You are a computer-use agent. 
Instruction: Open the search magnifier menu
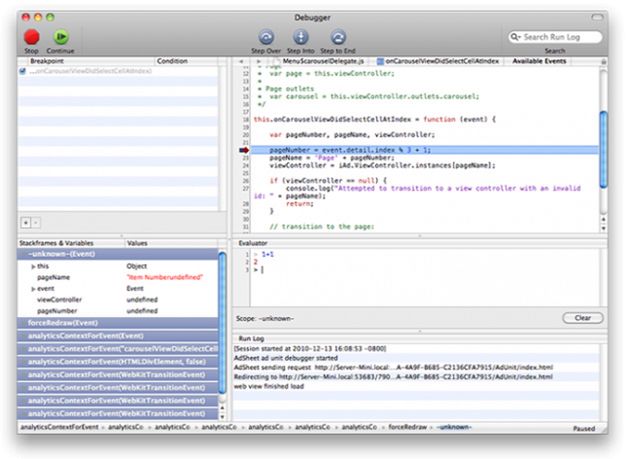tap(515, 37)
